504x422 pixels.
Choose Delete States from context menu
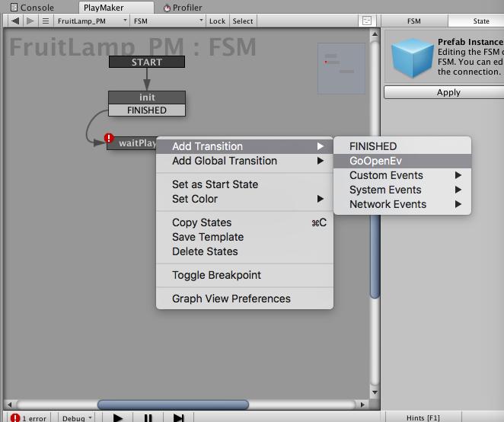[244, 251]
